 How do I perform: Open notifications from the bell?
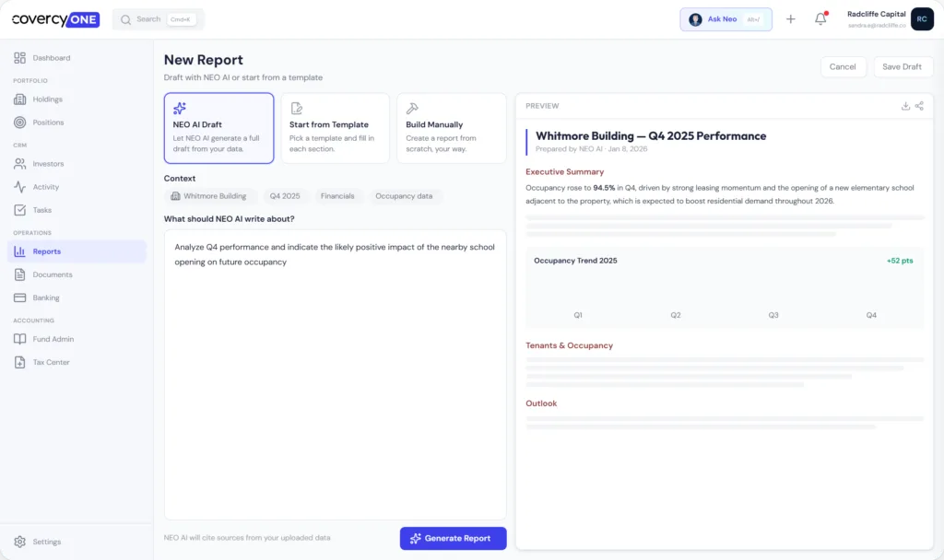click(820, 18)
